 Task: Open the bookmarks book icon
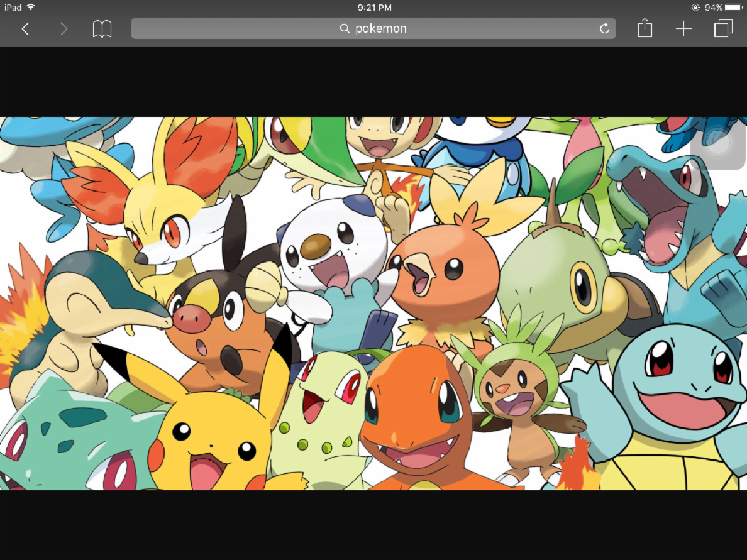point(102,29)
